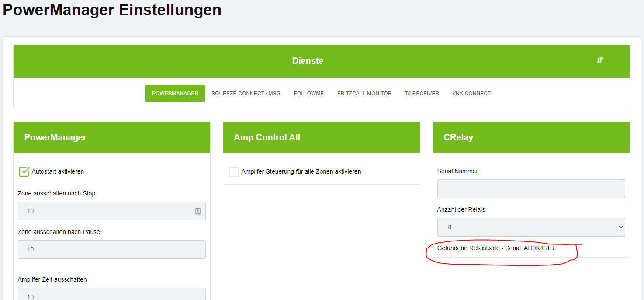Screen dimensions: 644x300
Task: Toggle the Autostart aktivieren checkbox
Action: [24, 171]
